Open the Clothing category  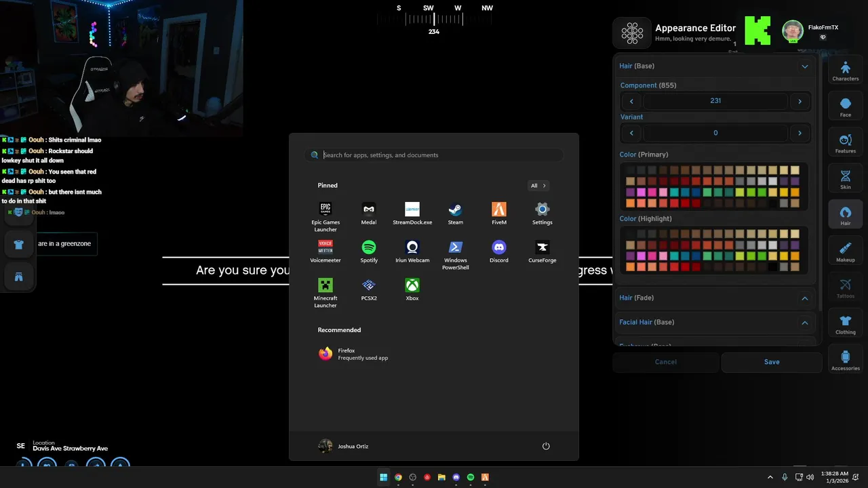[846, 323]
